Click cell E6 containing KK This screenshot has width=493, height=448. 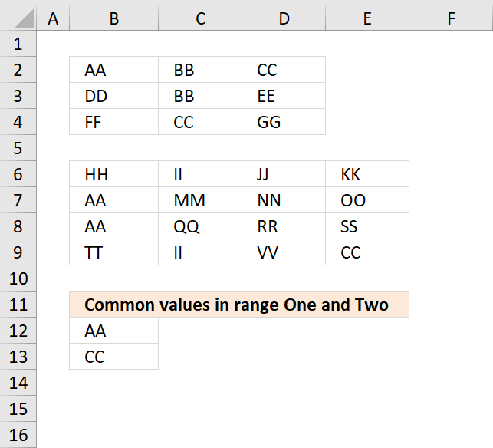click(x=367, y=174)
